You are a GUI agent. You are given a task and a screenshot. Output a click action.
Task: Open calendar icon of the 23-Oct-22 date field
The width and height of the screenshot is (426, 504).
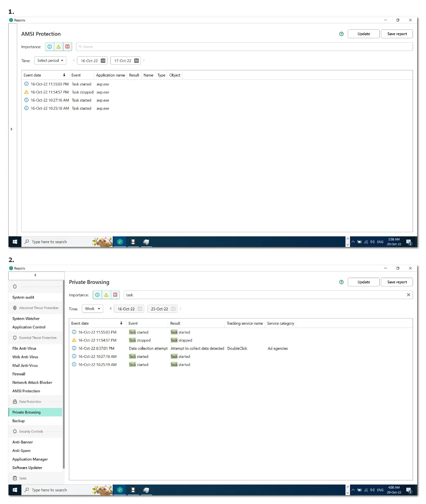tap(173, 309)
